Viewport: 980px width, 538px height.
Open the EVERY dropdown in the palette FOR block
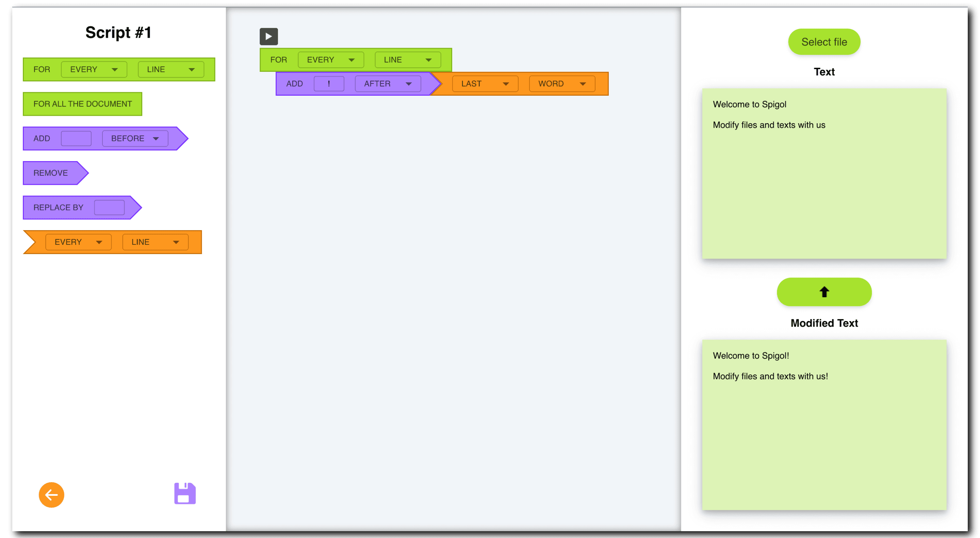(x=94, y=69)
